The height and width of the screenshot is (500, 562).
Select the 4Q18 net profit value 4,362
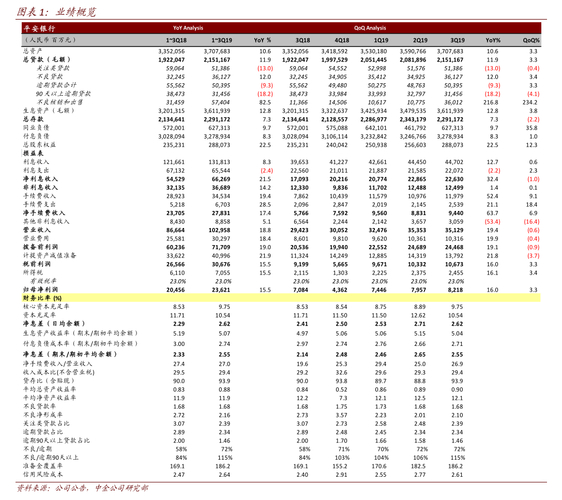point(339,290)
